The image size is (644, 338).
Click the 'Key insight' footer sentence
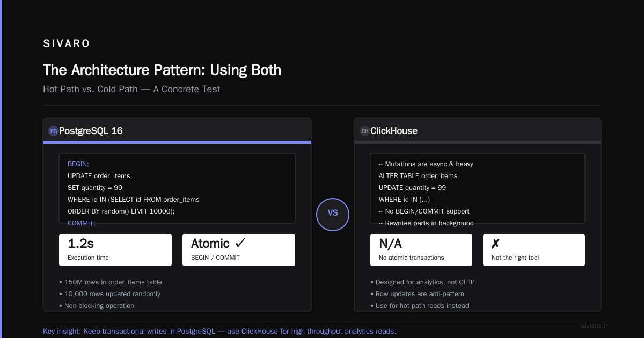click(x=219, y=331)
